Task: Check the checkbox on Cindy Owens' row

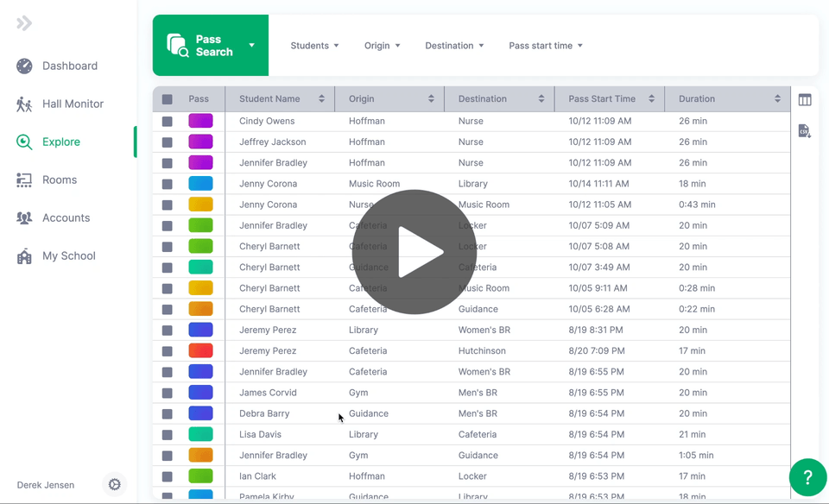Action: (167, 121)
